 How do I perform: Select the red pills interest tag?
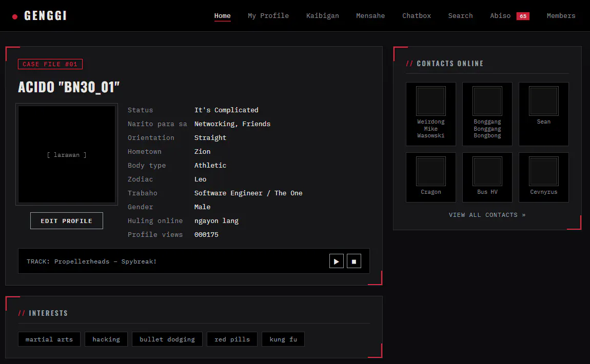coord(232,339)
